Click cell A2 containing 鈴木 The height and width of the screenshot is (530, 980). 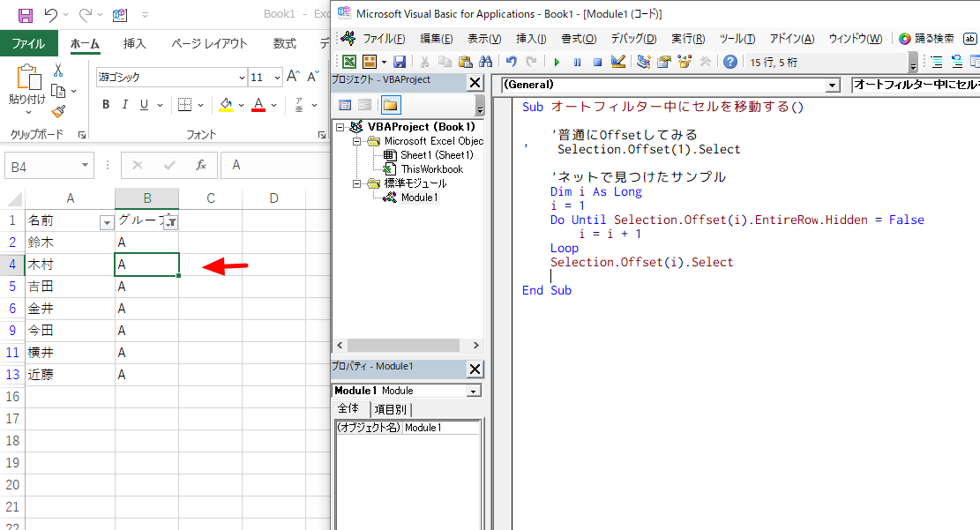(70, 243)
